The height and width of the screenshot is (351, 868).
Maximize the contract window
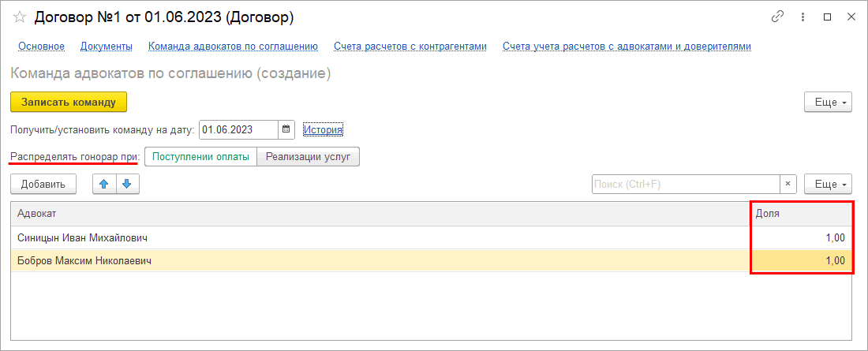(x=827, y=17)
